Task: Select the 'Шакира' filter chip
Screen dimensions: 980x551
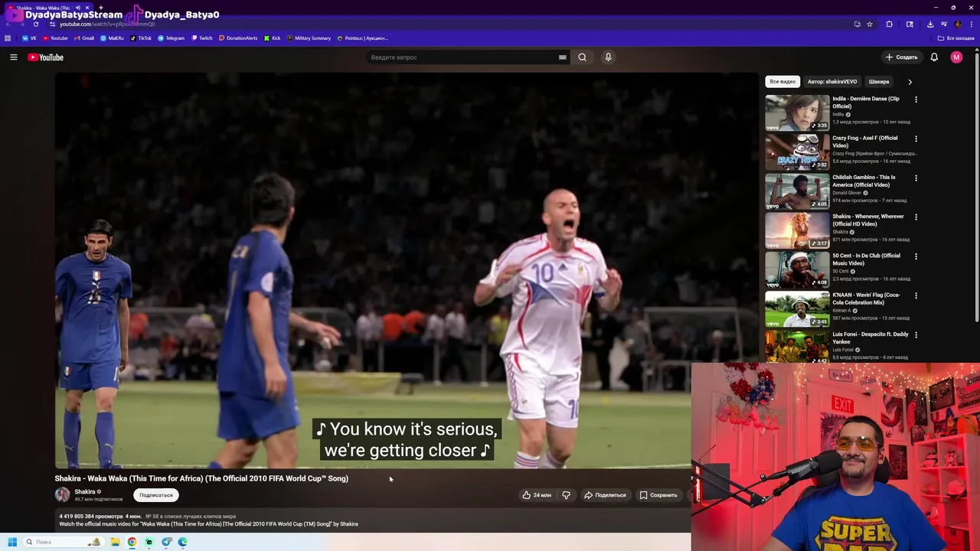Action: 879,81
